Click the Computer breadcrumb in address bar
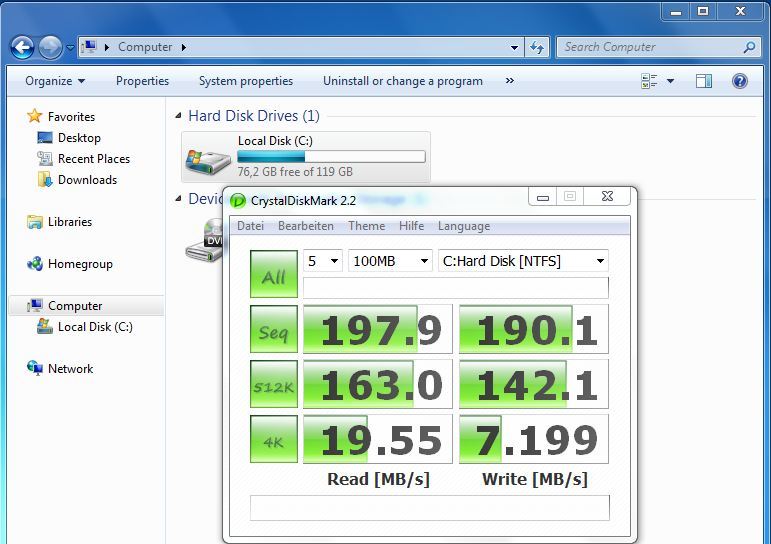 click(x=145, y=47)
